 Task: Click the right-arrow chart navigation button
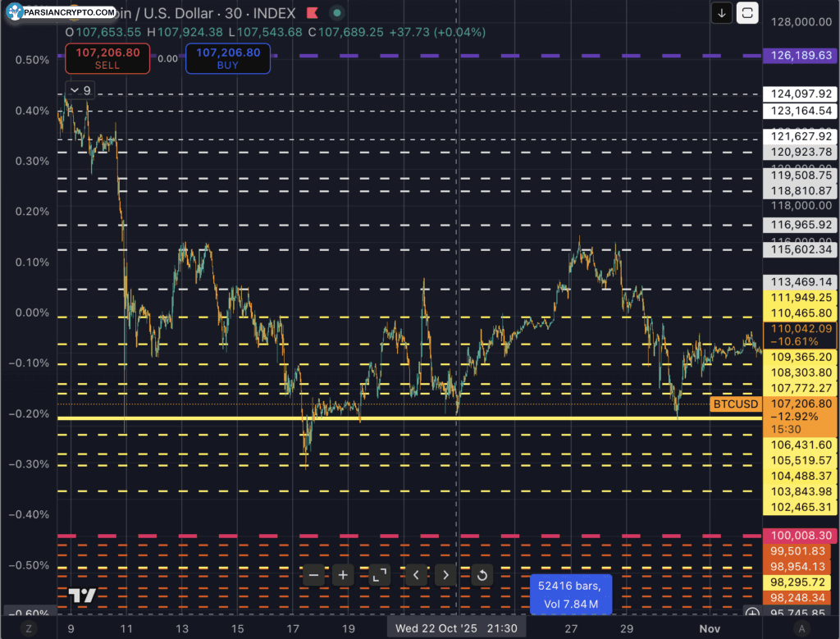pyautogui.click(x=445, y=575)
